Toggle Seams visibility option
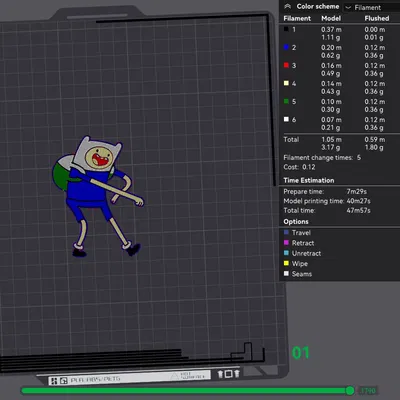 click(286, 274)
